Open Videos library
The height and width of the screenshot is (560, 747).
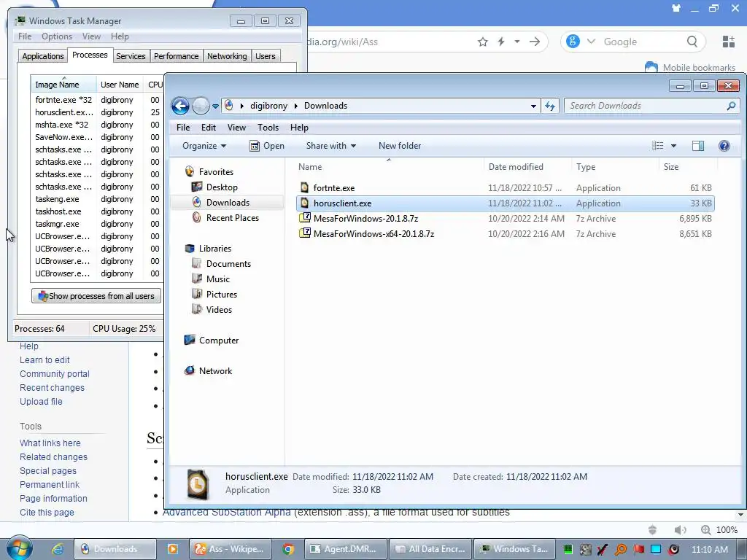[219, 309]
